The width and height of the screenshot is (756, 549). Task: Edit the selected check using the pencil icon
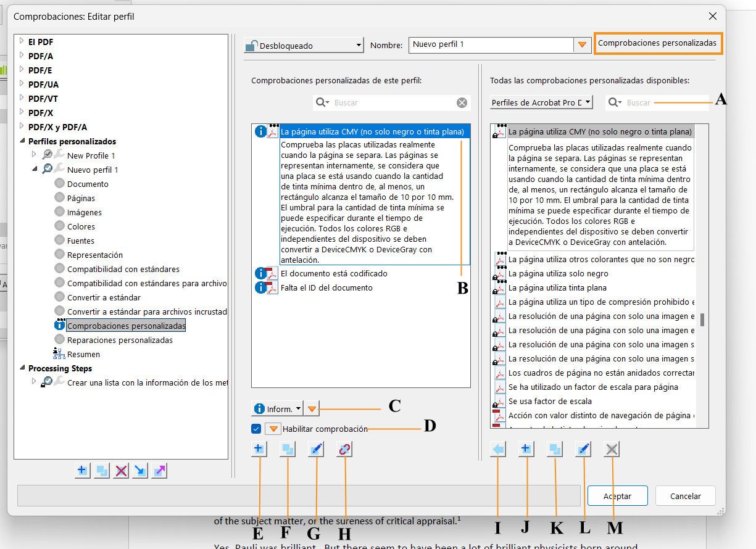coord(315,449)
